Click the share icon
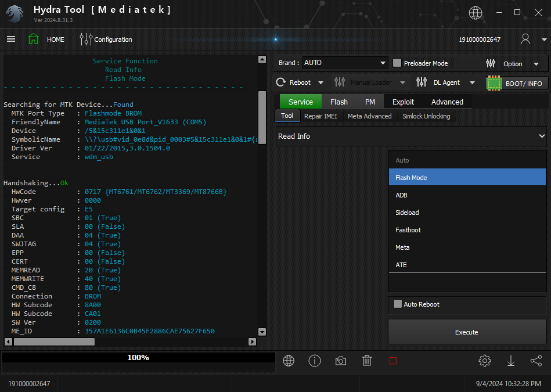Viewport: 551px width, 392px height. click(x=536, y=361)
